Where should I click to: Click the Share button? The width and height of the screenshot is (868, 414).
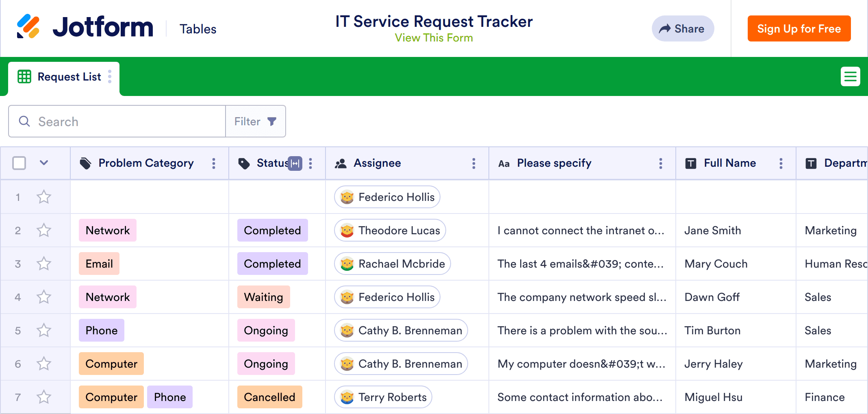683,28
